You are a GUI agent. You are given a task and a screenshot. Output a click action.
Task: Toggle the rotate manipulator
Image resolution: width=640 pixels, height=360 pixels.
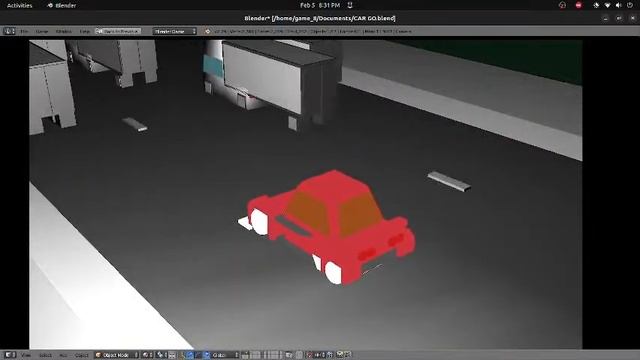198,355
